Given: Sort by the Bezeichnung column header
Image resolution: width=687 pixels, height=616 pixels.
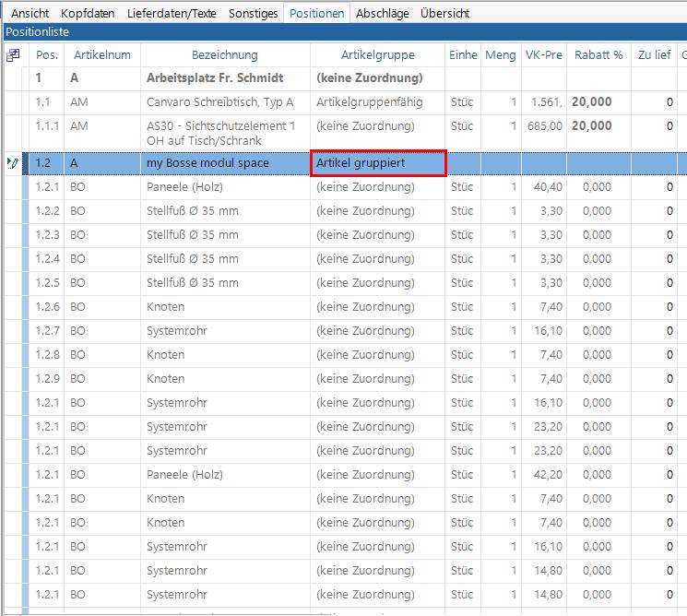Looking at the screenshot, I should point(225,55).
